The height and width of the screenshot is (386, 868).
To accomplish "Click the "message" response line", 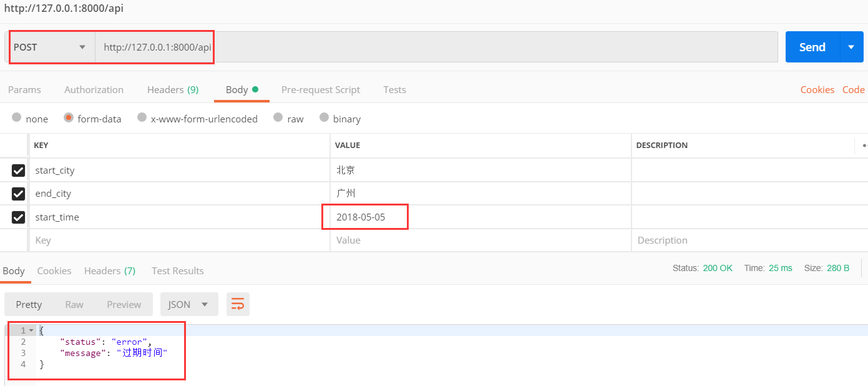I will (x=114, y=353).
